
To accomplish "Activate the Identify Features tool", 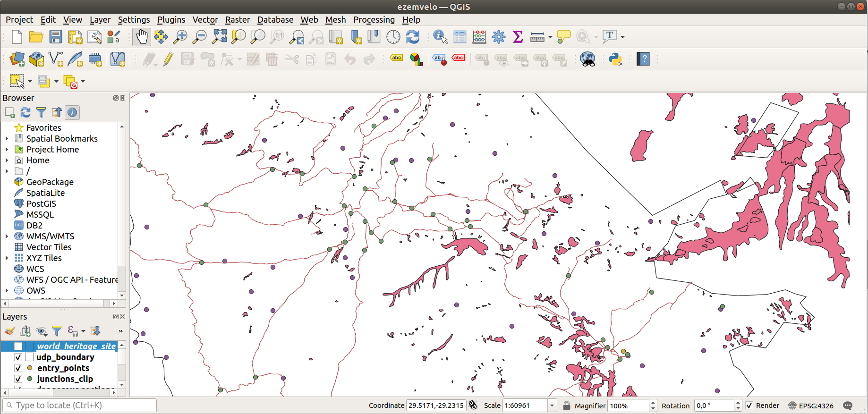I will 440,37.
